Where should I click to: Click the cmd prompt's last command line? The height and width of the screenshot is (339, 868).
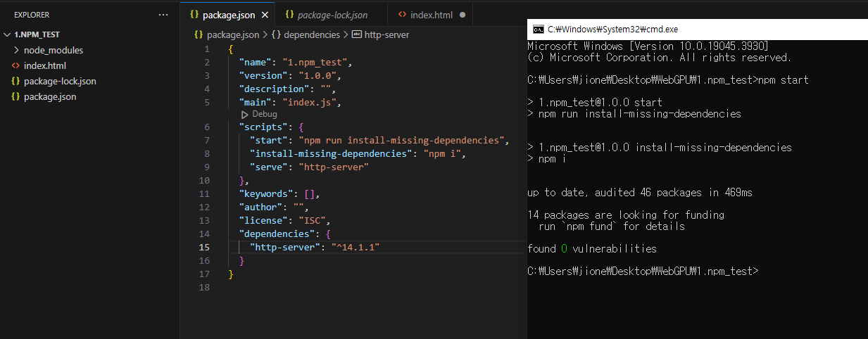643,271
